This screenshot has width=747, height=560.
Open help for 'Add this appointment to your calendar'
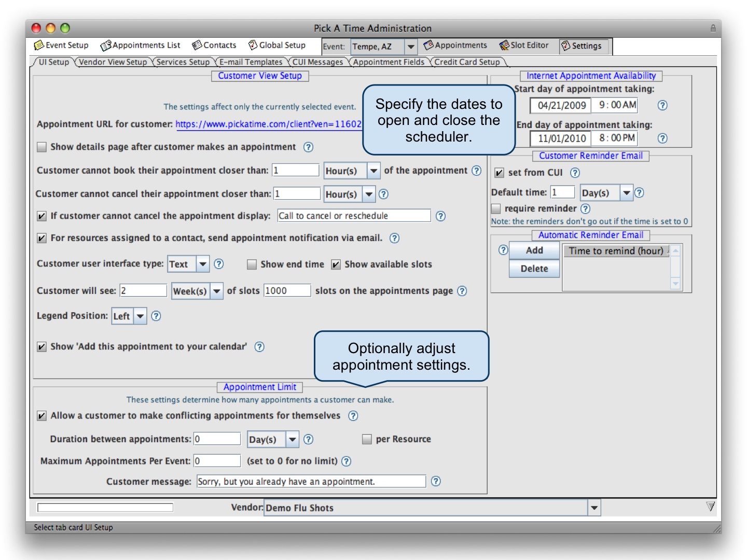(259, 347)
